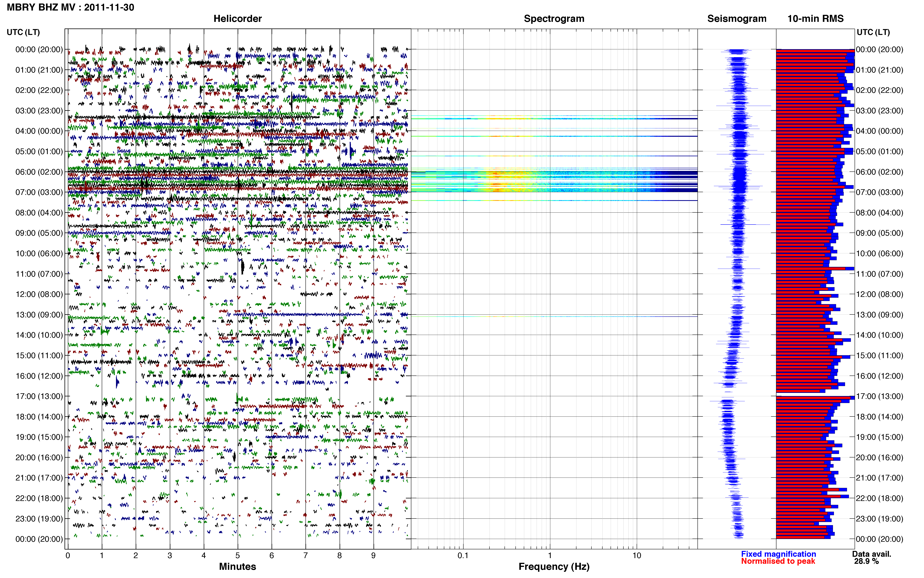
Task: Click the 'Frequency (Hz)' x-axis label
Action: pyautogui.click(x=554, y=566)
